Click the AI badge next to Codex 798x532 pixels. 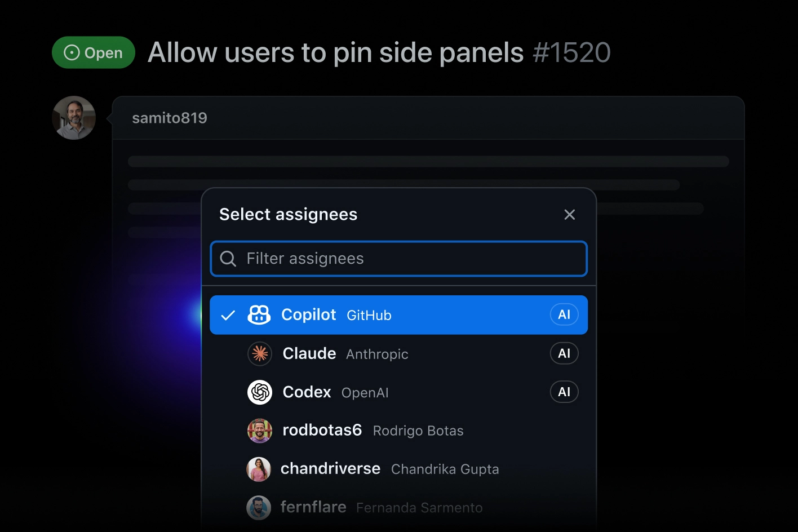[x=564, y=392]
